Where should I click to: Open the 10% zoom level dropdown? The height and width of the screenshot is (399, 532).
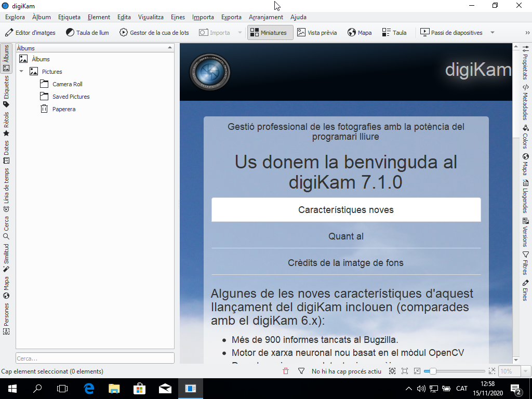(x=526, y=371)
